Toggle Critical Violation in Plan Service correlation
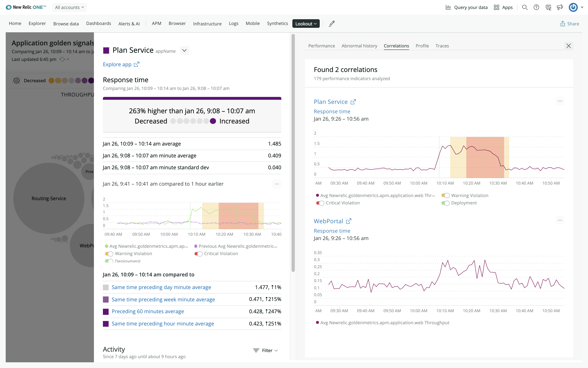Viewport: 588px width, 368px height. 320,203
